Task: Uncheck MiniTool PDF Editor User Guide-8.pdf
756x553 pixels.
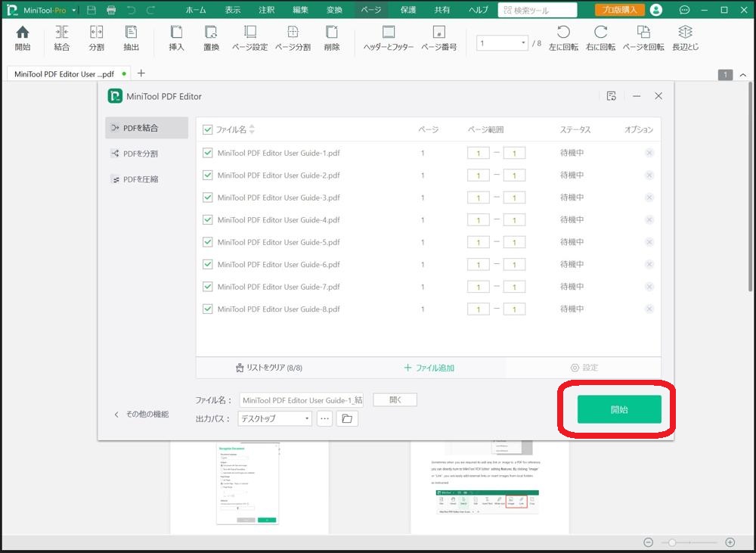Action: coord(208,309)
